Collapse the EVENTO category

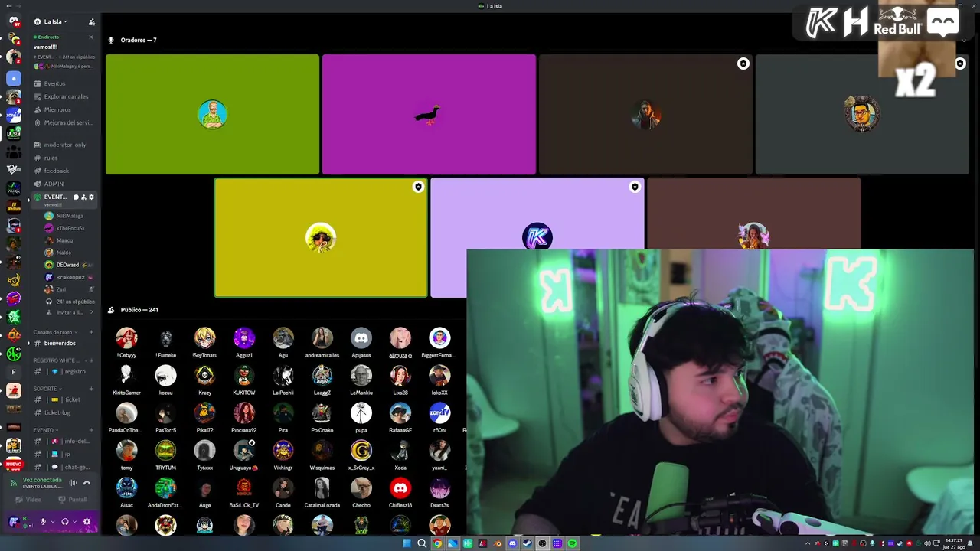(44, 430)
